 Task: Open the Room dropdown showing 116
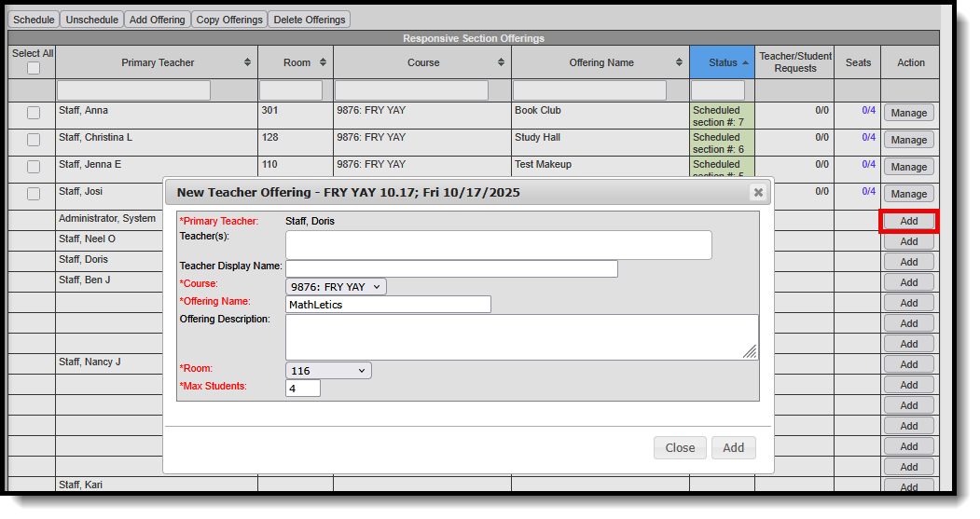tap(328, 371)
